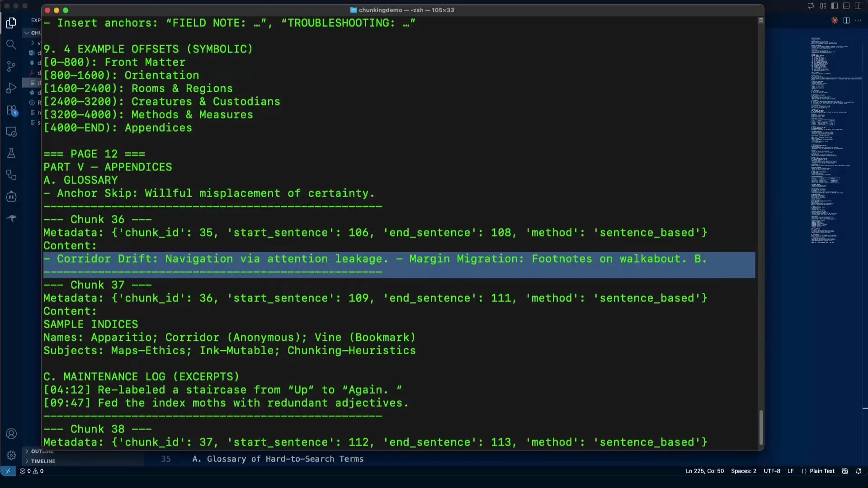Open the Source Control view
Image resolution: width=868 pixels, height=488 pixels.
coord(11,66)
